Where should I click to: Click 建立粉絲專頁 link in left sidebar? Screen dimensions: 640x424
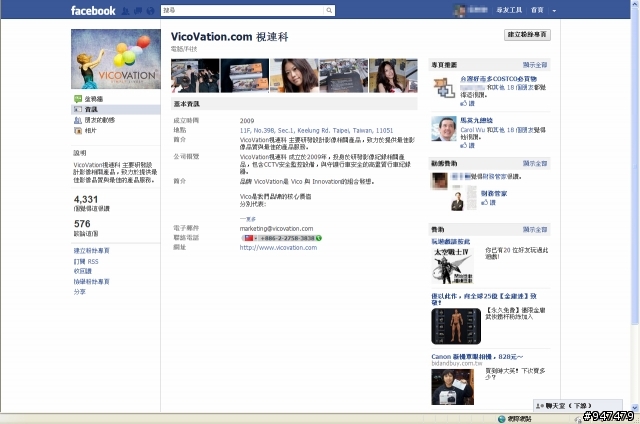pyautogui.click(x=91, y=251)
